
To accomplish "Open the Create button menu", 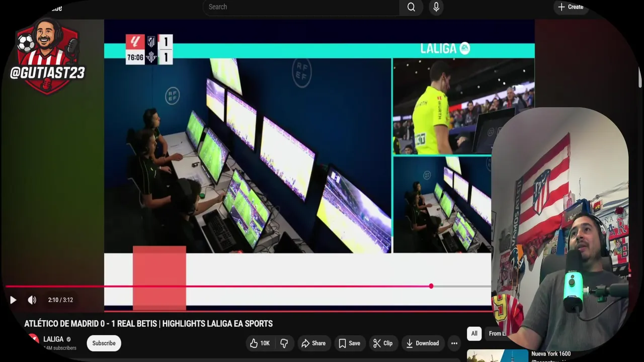I will point(571,7).
